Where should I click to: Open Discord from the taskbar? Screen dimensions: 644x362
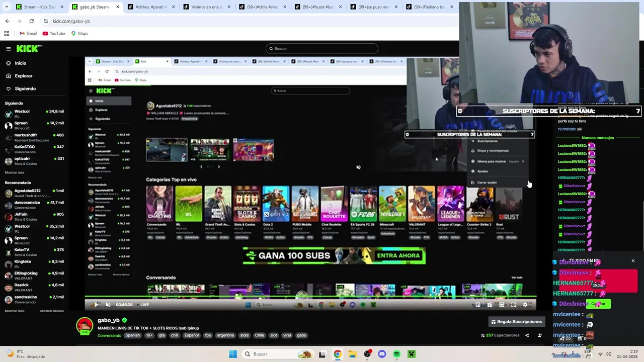(382, 354)
